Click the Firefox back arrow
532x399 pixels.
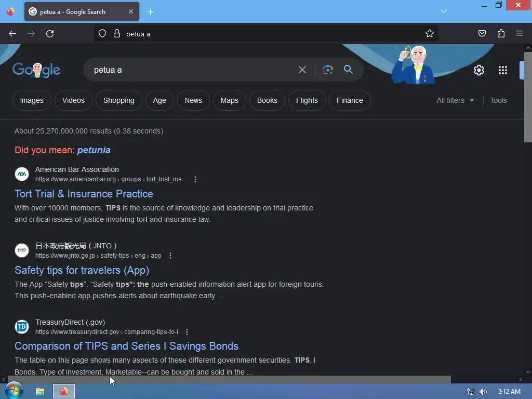click(x=12, y=34)
